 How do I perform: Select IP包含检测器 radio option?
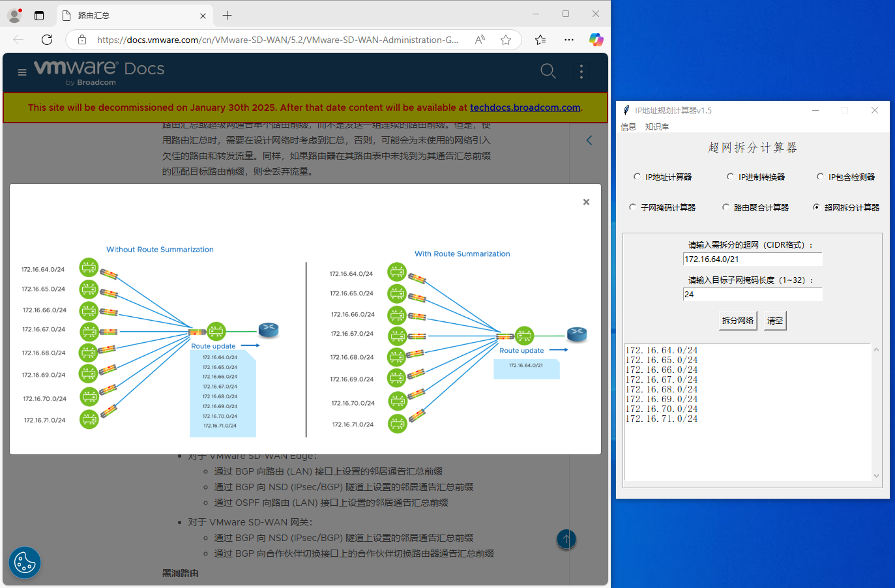[x=845, y=177]
